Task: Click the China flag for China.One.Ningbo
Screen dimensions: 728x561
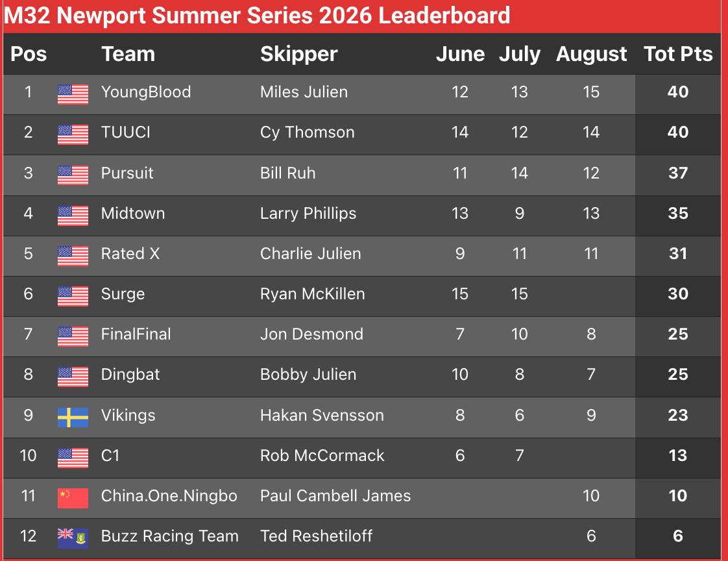Action: 73,498
